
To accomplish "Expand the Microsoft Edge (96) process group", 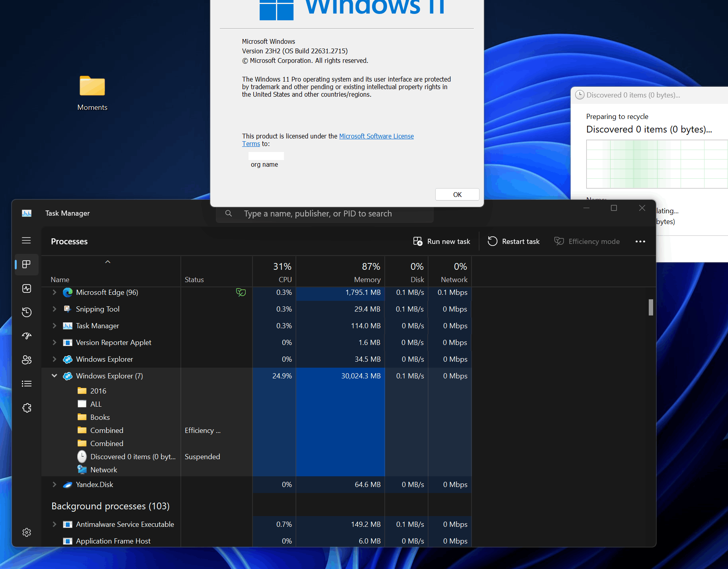I will (x=55, y=292).
